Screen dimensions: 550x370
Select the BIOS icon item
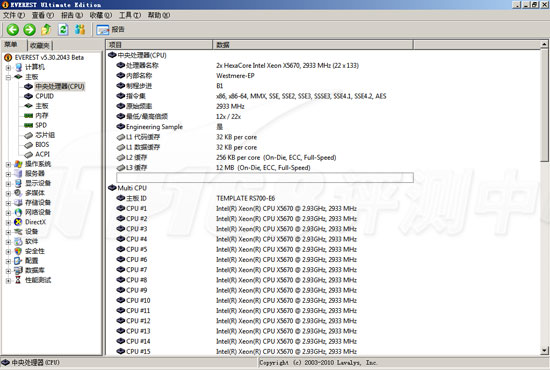pos(28,145)
